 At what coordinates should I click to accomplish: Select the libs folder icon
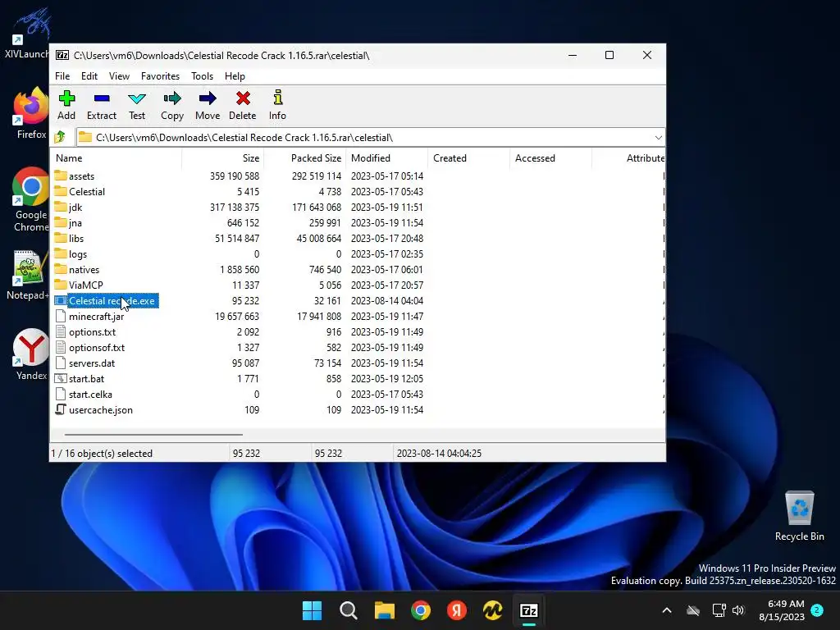(x=61, y=238)
